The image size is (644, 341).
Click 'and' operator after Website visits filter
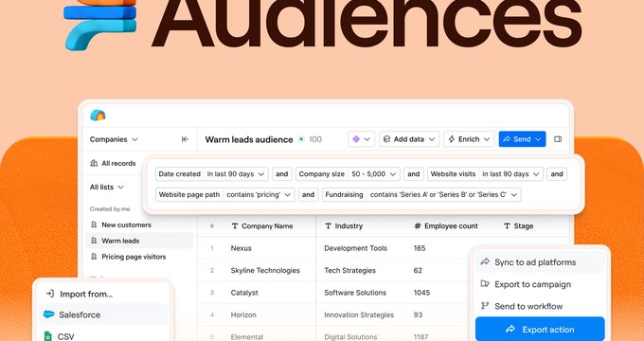click(x=557, y=173)
